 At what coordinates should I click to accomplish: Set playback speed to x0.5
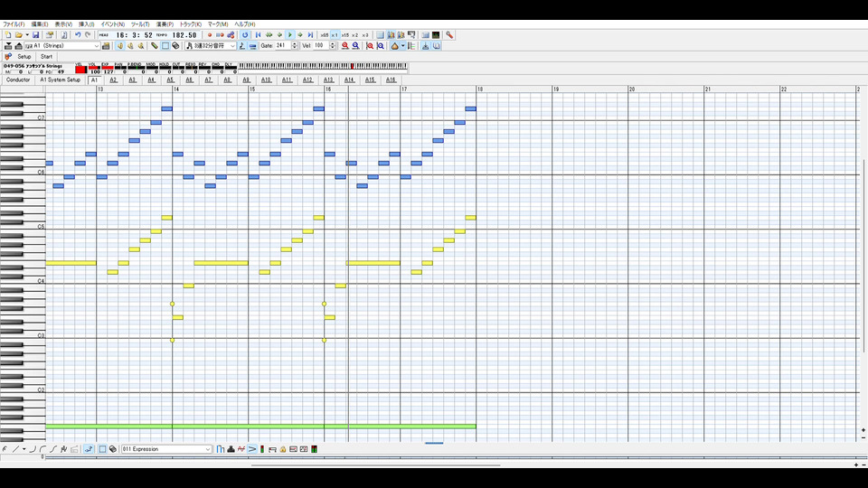pyautogui.click(x=325, y=35)
